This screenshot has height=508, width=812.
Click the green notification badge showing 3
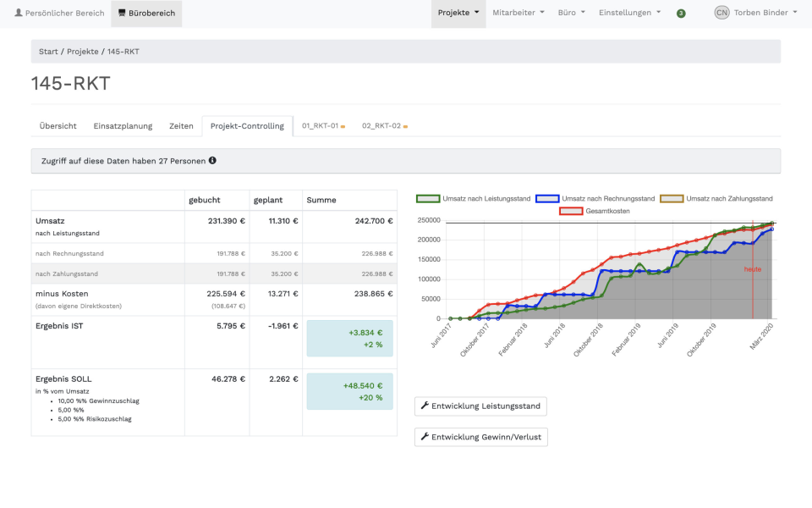click(679, 14)
